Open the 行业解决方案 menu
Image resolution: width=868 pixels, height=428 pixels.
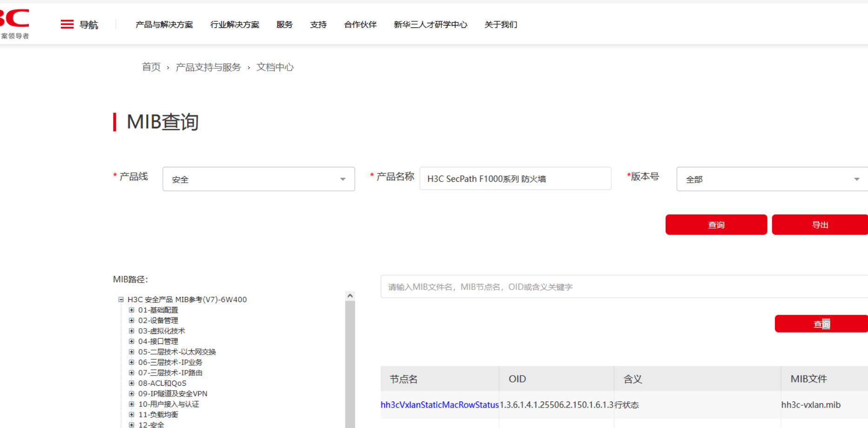coord(234,25)
